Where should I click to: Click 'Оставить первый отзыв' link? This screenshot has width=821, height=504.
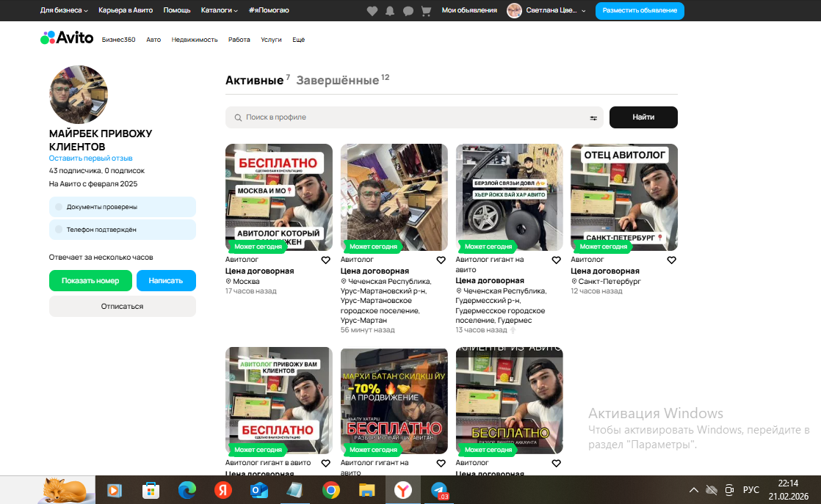pos(90,158)
